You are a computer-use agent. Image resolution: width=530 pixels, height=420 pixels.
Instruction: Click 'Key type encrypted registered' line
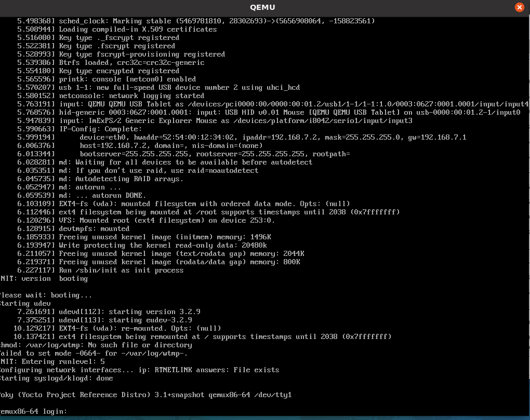(x=98, y=71)
